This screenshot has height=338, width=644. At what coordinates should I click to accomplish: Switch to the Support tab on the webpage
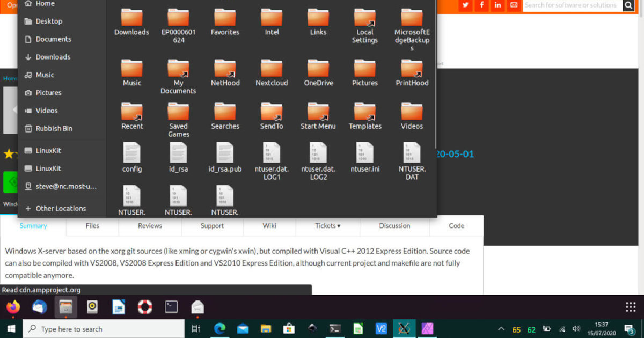tap(212, 226)
